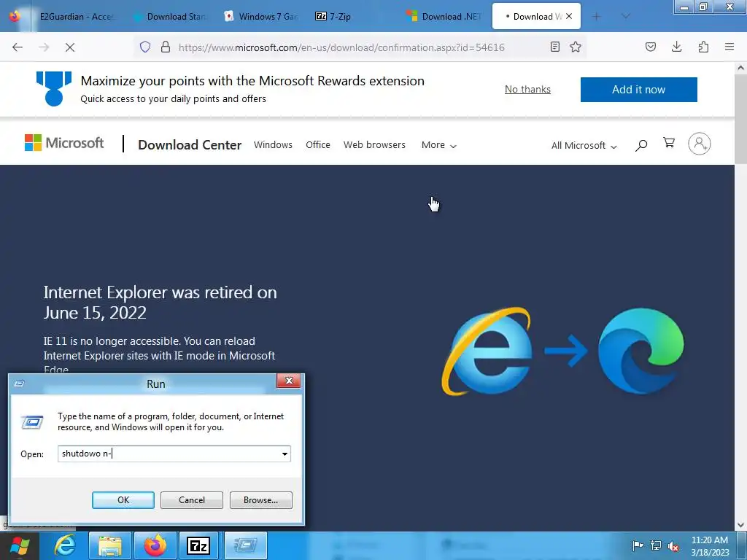Screen dimensions: 747x560
Task: Click Browse... in the Run dialog
Action: (260, 500)
